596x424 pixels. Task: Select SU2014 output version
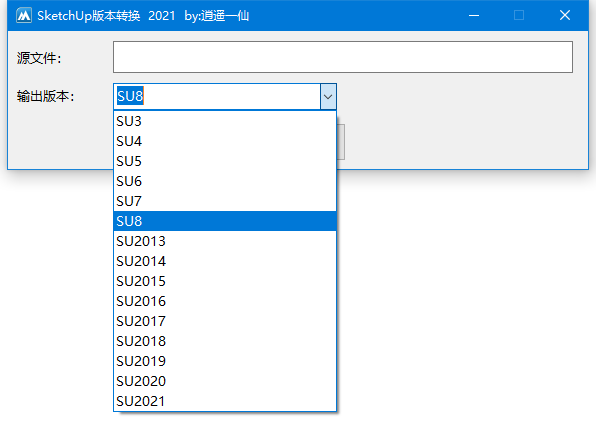(x=225, y=261)
